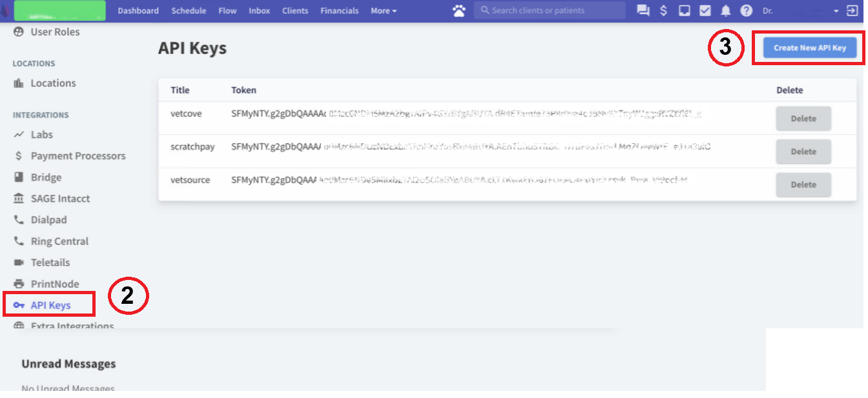Open the Schedule menu item
868x398 pixels.
[189, 11]
